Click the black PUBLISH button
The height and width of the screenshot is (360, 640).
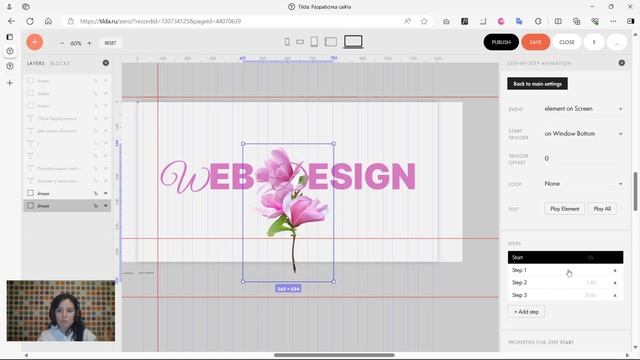[x=501, y=42]
